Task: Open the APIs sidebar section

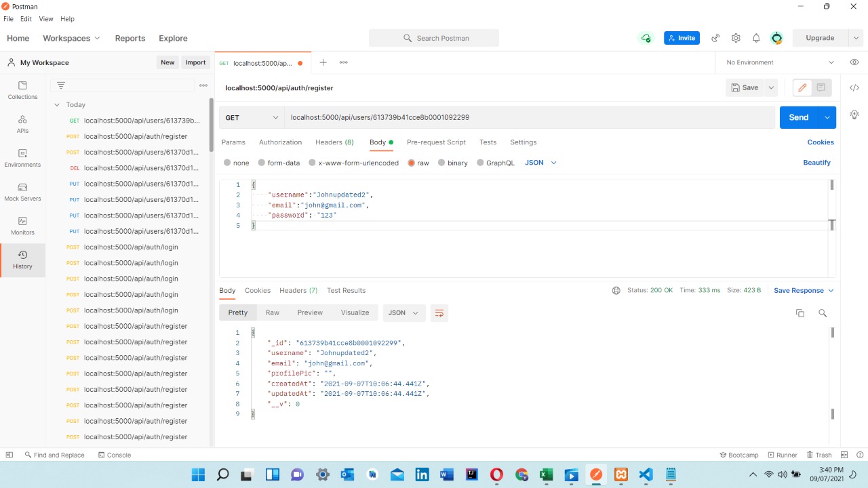Action: (22, 124)
